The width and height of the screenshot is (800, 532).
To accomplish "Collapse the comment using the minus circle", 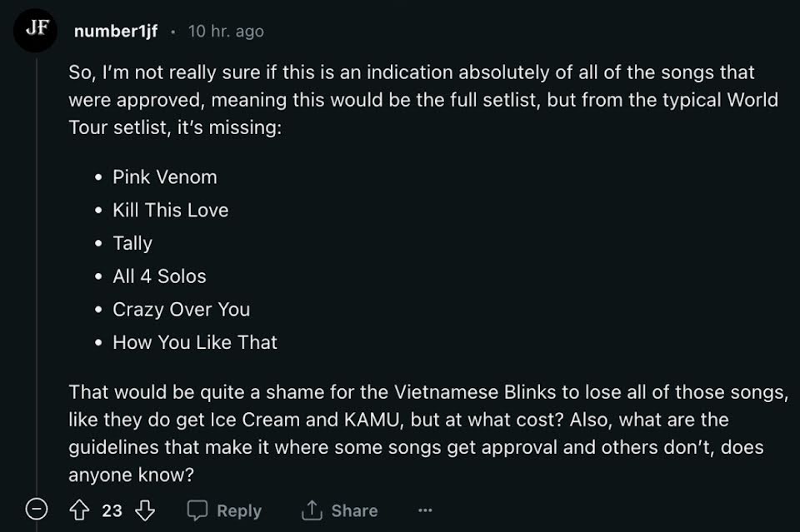I will [37, 509].
